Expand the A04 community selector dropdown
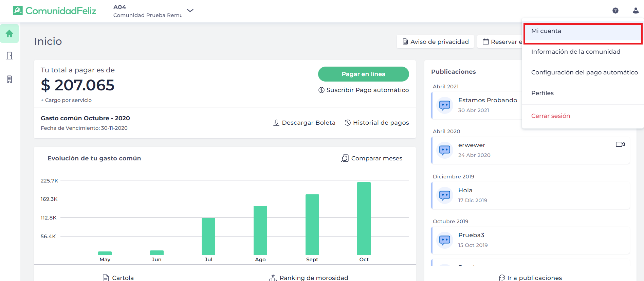 pos(190,11)
